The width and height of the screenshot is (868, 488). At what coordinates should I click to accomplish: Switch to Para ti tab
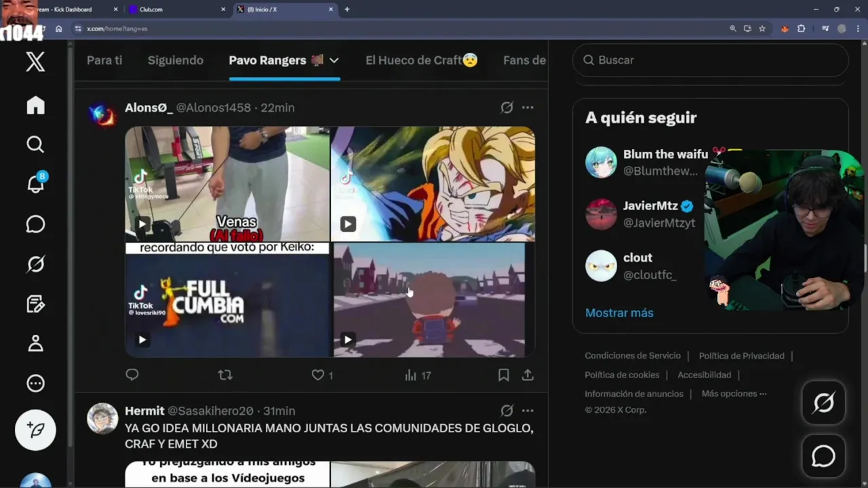pos(104,60)
